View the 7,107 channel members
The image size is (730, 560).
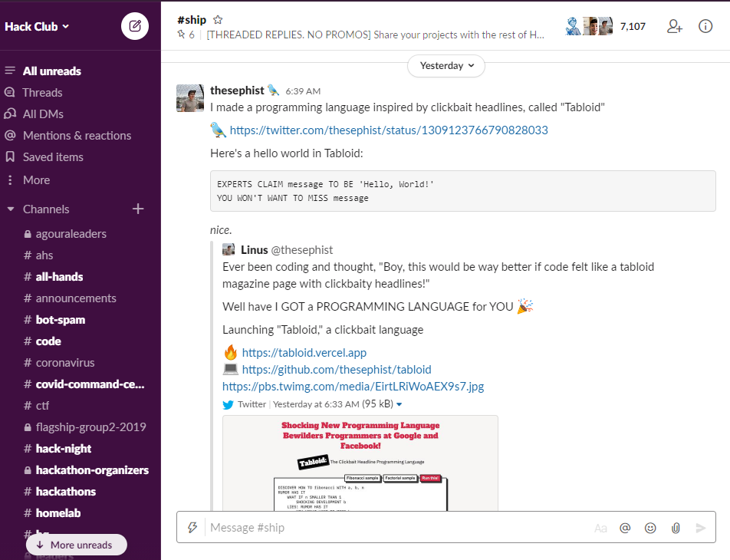605,26
